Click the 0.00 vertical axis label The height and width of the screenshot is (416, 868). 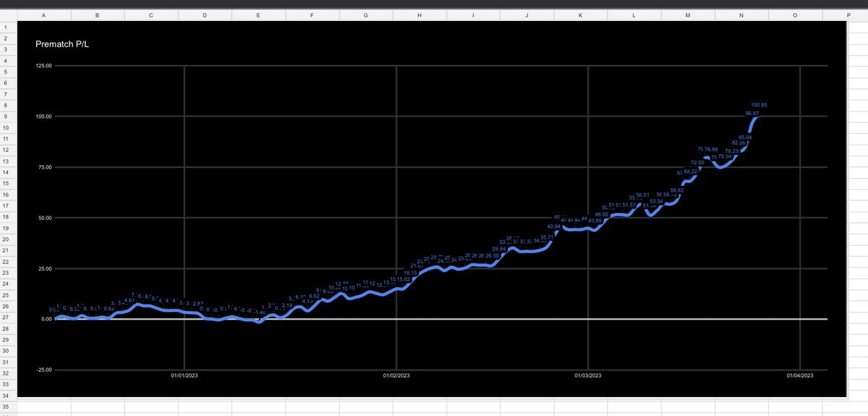tap(45, 319)
